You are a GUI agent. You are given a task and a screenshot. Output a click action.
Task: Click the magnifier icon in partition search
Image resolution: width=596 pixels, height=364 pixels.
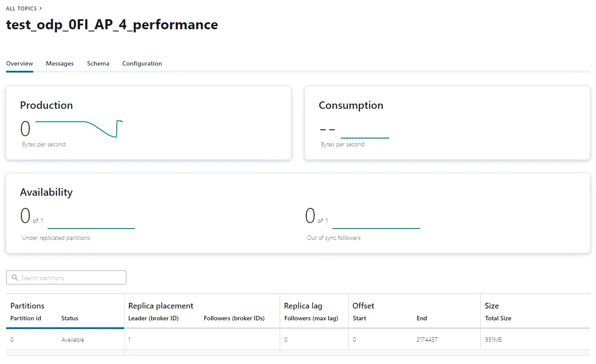tap(14, 277)
